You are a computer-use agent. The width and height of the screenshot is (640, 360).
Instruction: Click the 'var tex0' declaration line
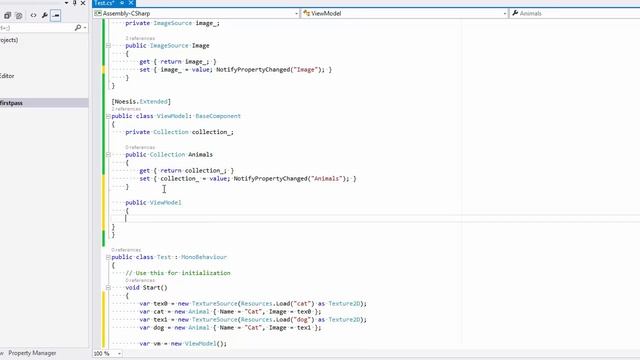click(253, 304)
